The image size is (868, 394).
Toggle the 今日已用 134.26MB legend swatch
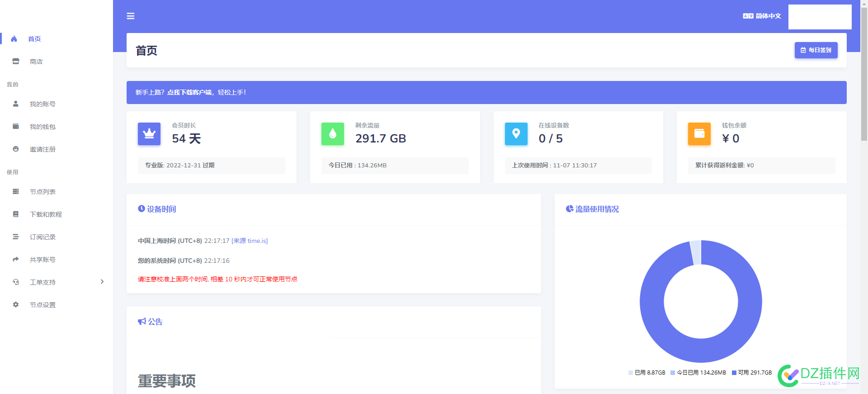click(x=673, y=373)
